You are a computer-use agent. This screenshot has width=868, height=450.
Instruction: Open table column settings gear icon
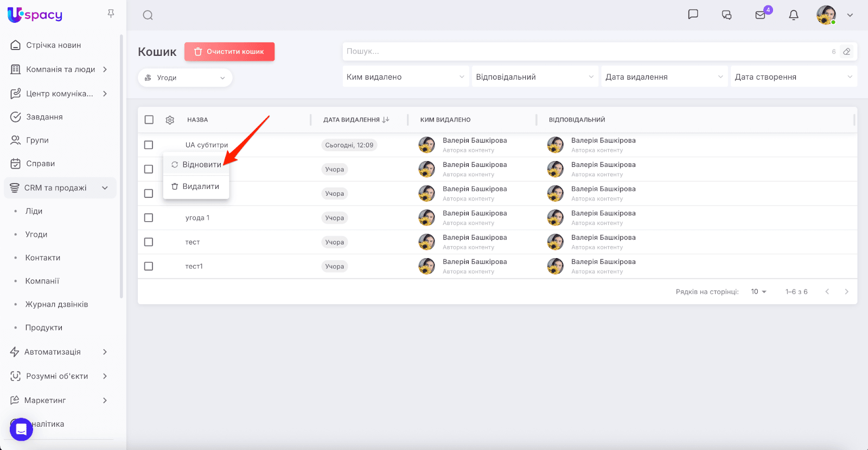[170, 120]
